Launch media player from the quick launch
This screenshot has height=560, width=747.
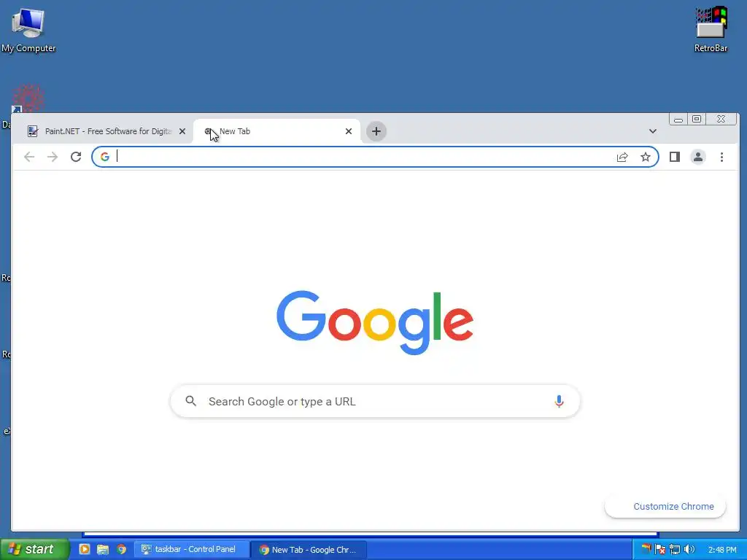coord(85,550)
